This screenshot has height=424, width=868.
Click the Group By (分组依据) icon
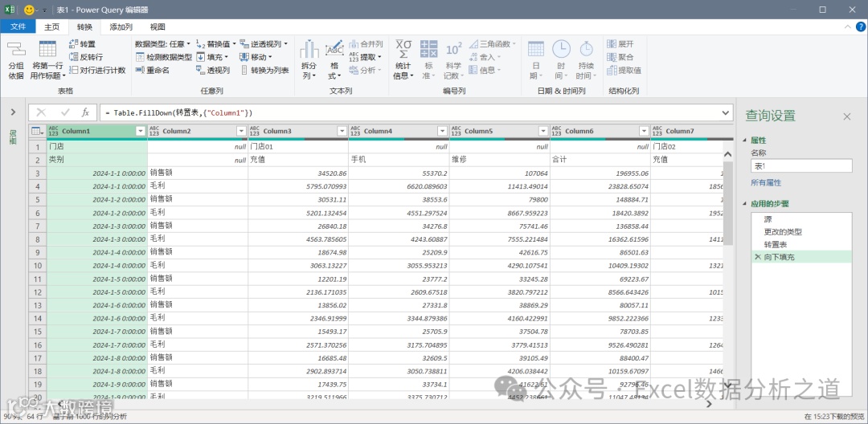(16, 51)
